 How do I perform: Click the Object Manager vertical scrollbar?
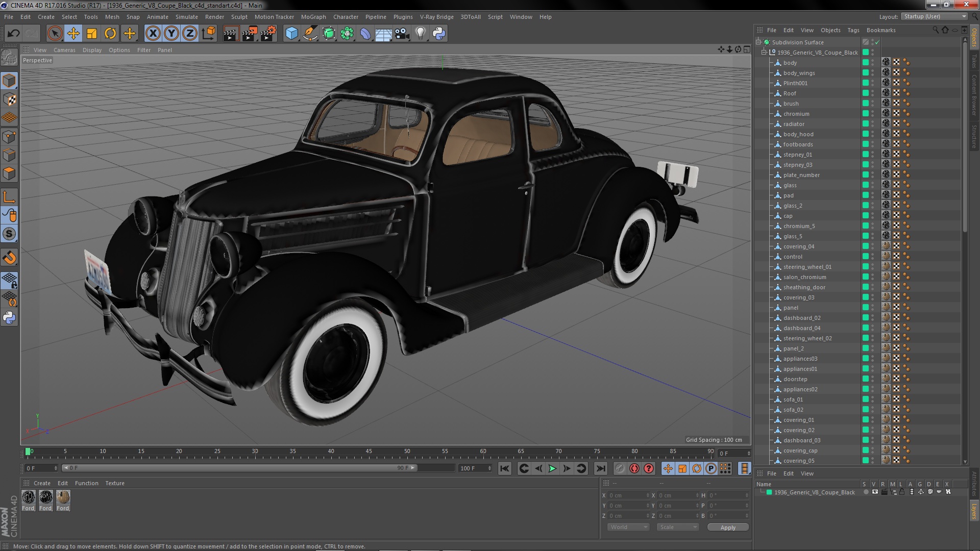pos(965,138)
